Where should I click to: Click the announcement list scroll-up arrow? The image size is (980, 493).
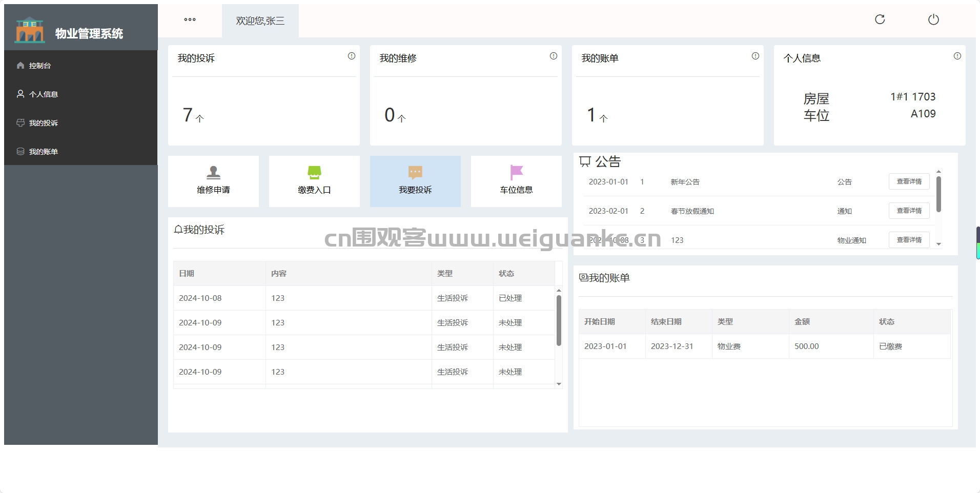(938, 172)
